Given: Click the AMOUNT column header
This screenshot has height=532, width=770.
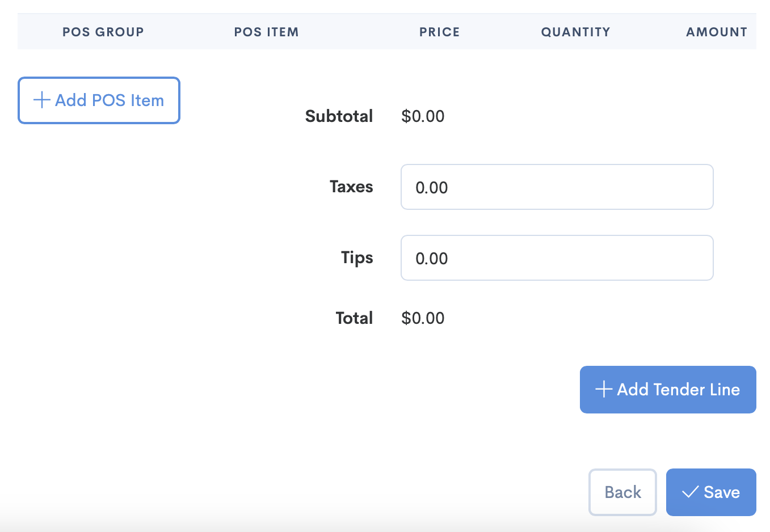Looking at the screenshot, I should 717,32.
